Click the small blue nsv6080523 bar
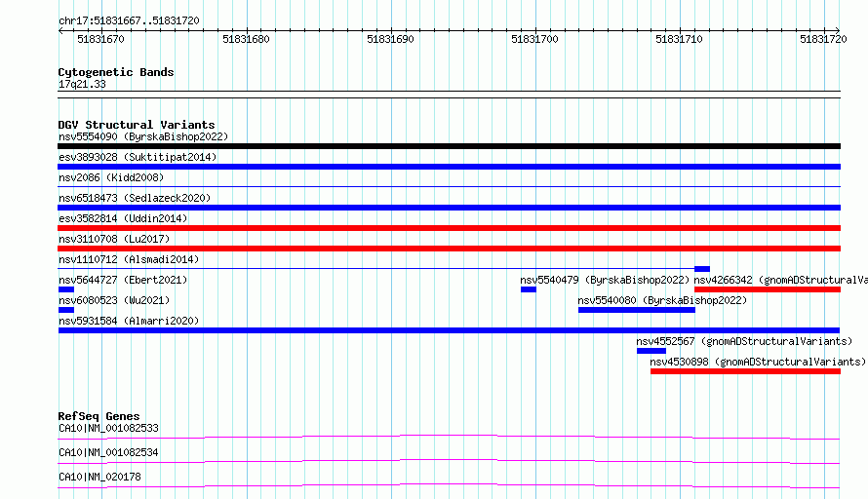 [66, 310]
